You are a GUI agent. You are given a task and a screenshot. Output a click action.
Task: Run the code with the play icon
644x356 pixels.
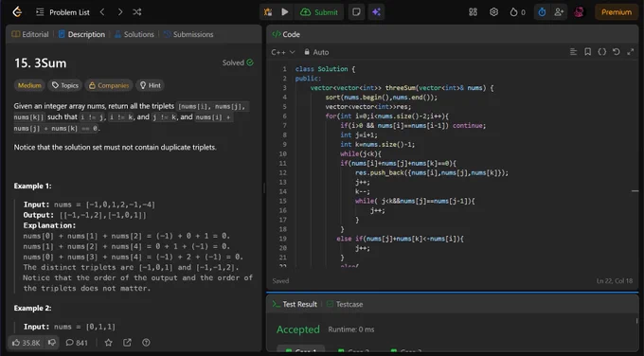(x=285, y=12)
